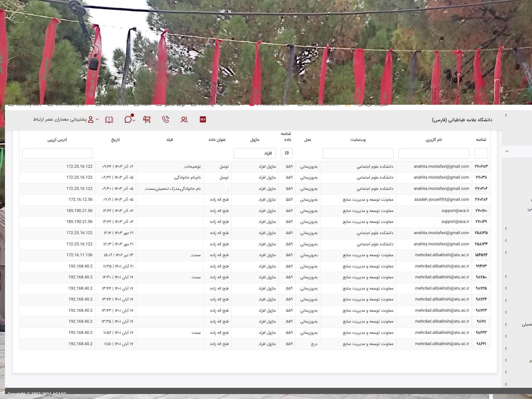The width and height of the screenshot is (532, 399).
Task: Collapse the expanded sidebar section down-chevron
Action: pos(507,151)
